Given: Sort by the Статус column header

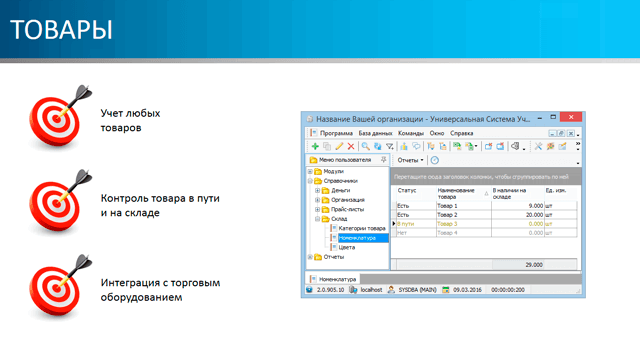Looking at the screenshot, I should pos(415,193).
